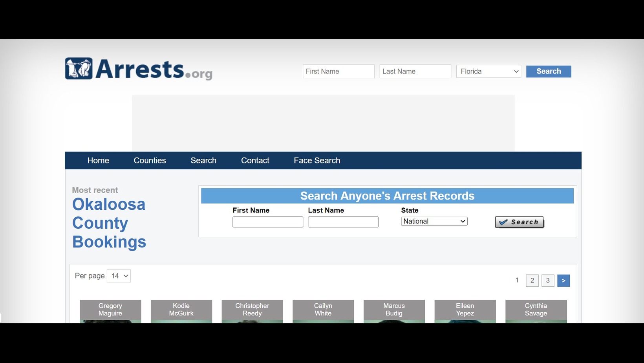This screenshot has width=644, height=363.
Task: Click the next page arrow button
Action: [x=563, y=280]
